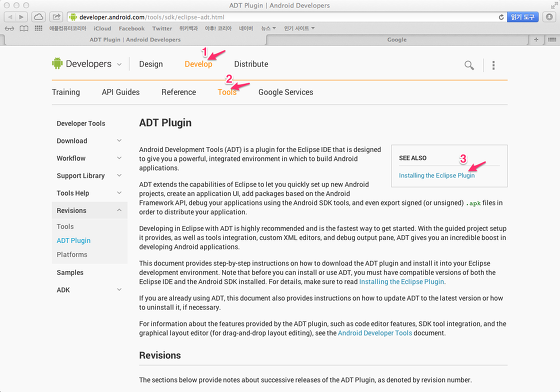
Task: Collapse the Revisions section chevron
Action: point(119,210)
